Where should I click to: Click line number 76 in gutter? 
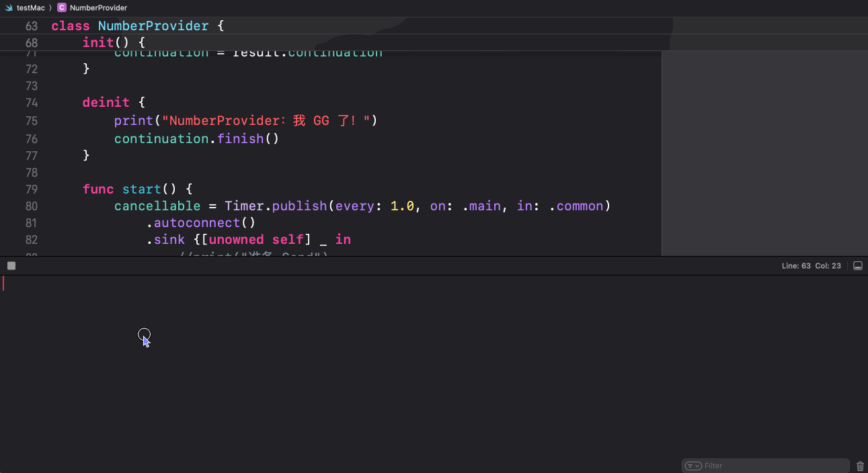32,139
